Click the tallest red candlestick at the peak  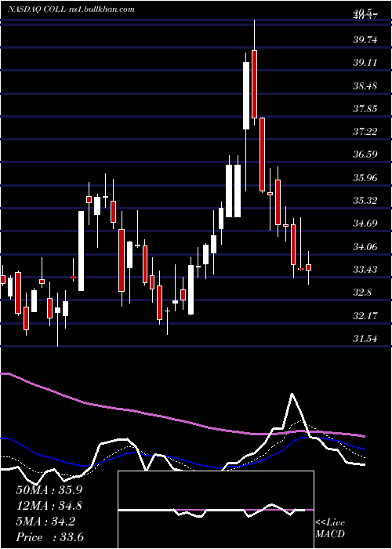coord(255,85)
